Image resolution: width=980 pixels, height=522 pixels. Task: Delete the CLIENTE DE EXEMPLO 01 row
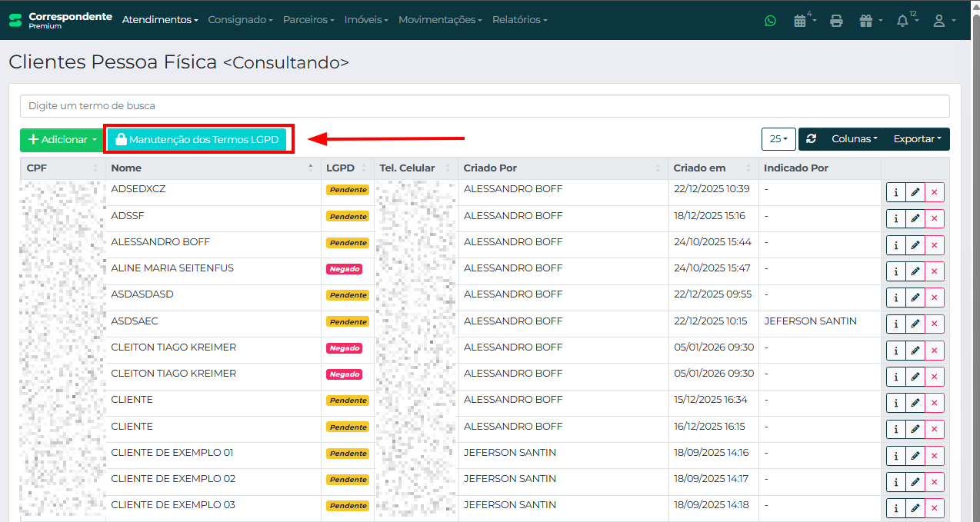[934, 455]
